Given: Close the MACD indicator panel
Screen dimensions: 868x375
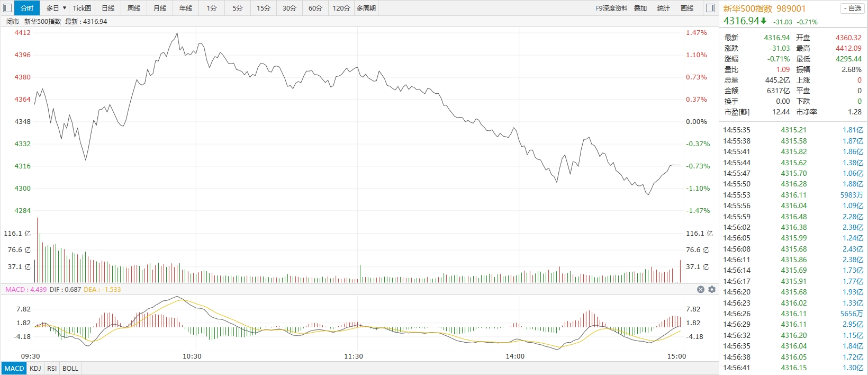Looking at the screenshot, I should pyautogui.click(x=701, y=289).
